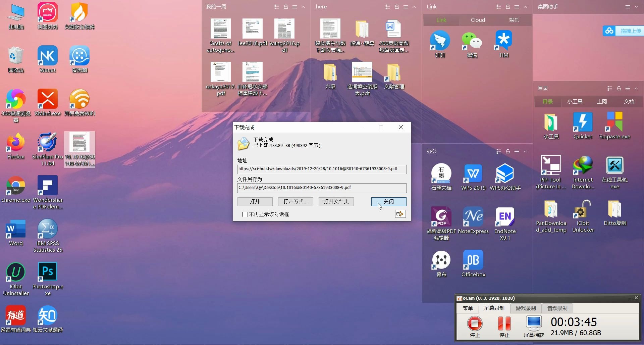This screenshot has width=644, height=345.
Task: Toggle the lock icon on here panel
Action: tap(397, 7)
